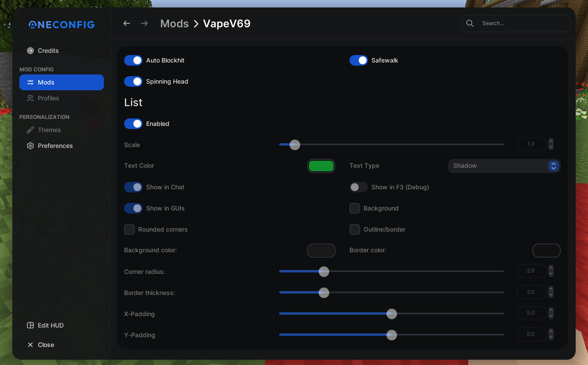Go forward with the right arrow

(x=144, y=23)
